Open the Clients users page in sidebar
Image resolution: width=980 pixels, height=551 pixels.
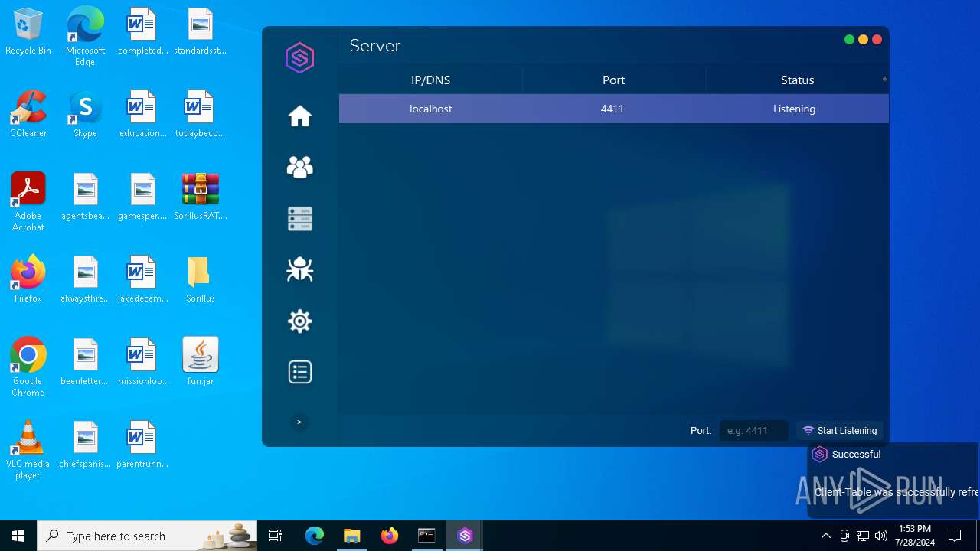[x=299, y=168]
